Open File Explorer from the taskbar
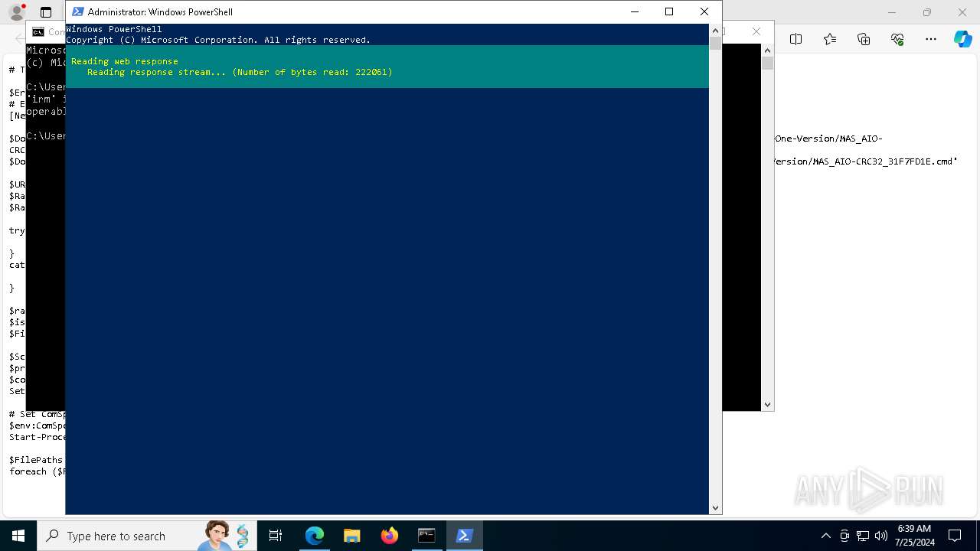 [352, 536]
